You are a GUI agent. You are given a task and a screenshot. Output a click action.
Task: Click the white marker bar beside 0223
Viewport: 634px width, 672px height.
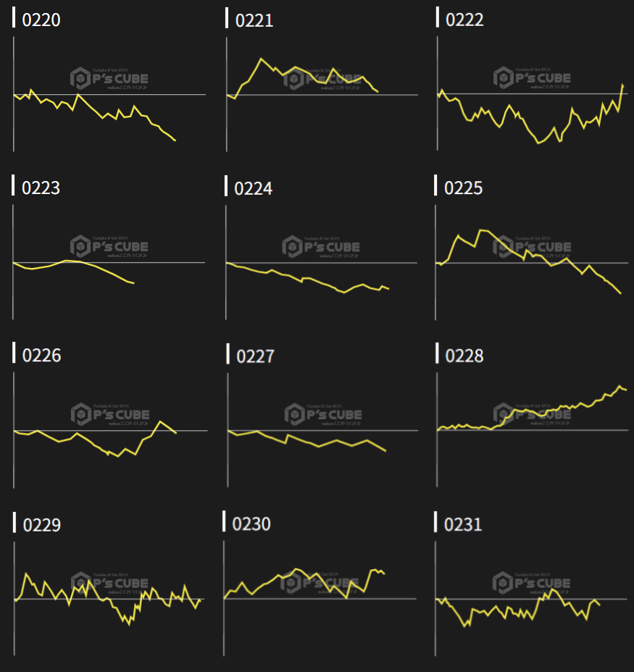tap(14, 185)
